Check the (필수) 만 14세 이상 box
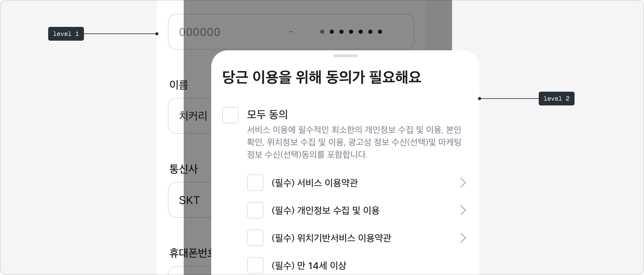This screenshot has width=644, height=275. [255, 265]
